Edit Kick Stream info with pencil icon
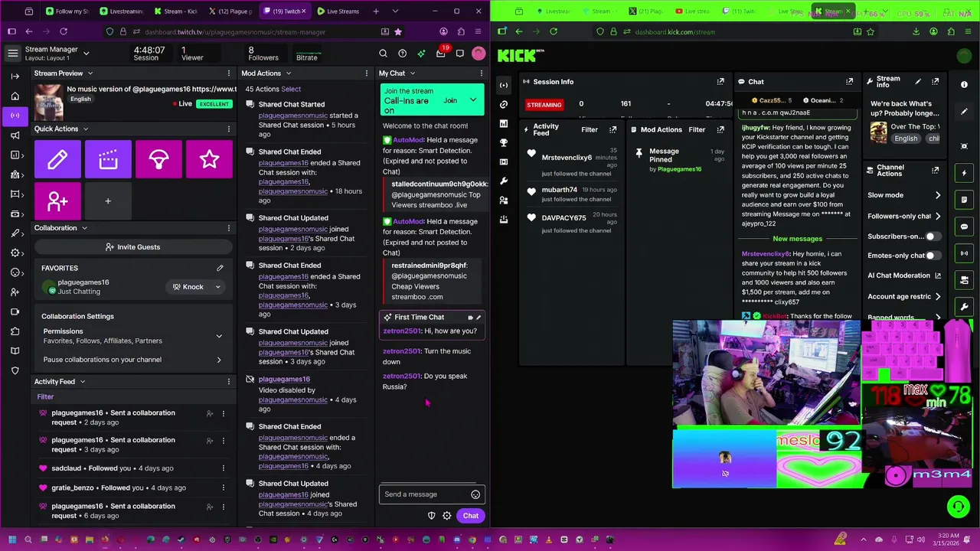 [918, 81]
